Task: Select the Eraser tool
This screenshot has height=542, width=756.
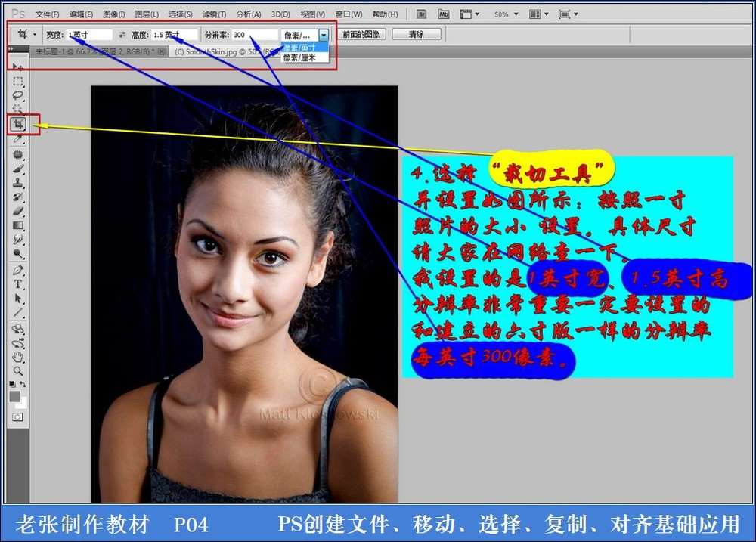Action: [18, 211]
